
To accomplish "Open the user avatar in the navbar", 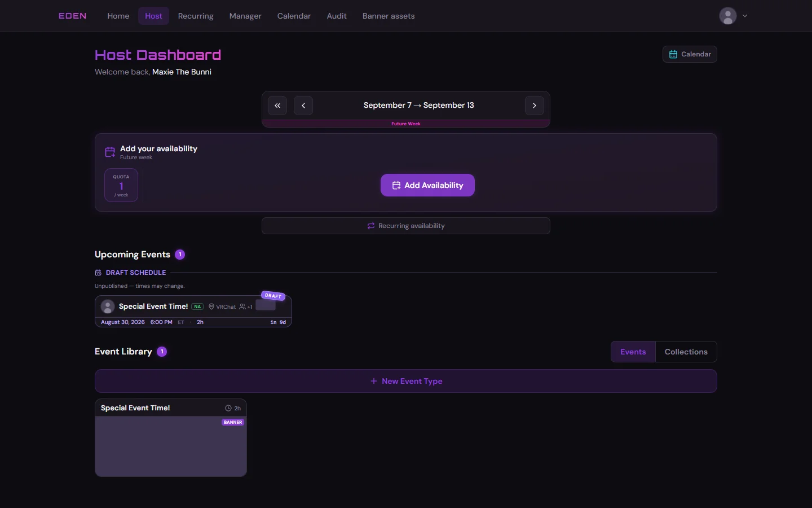I will 728,16.
